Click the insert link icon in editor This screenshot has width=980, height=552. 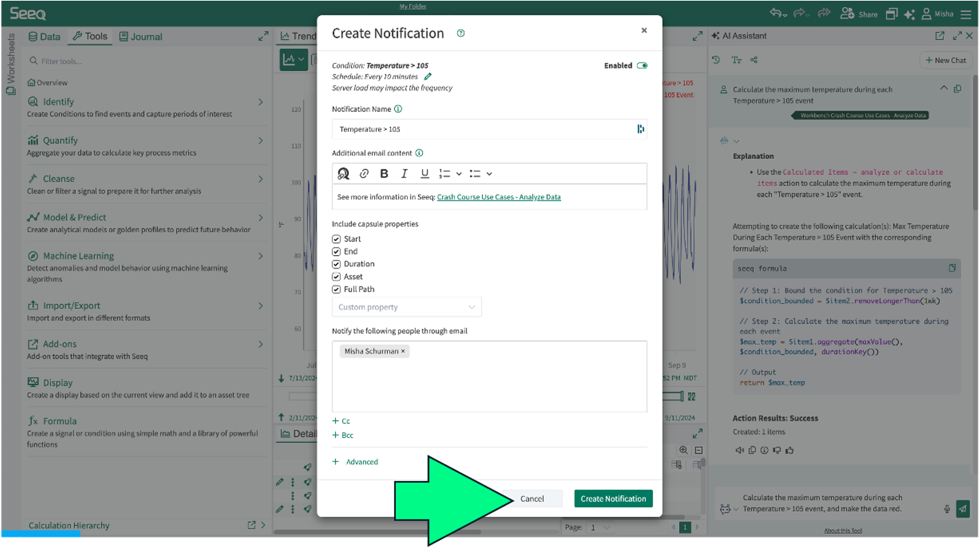coord(364,174)
